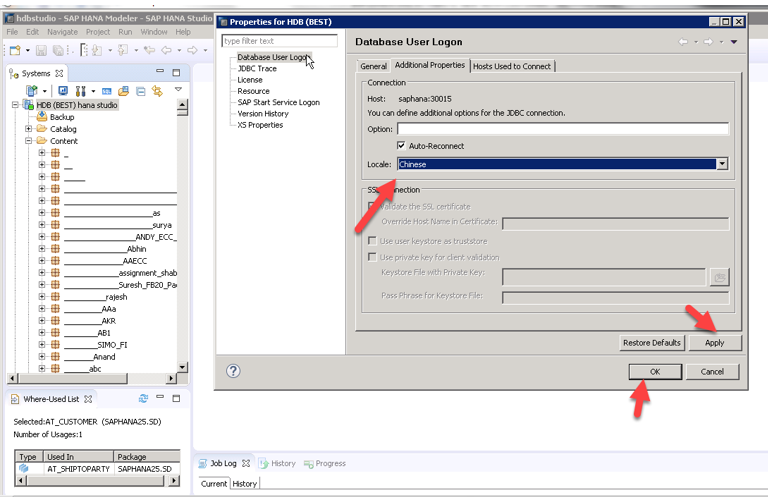Click the Option input field

click(x=563, y=129)
